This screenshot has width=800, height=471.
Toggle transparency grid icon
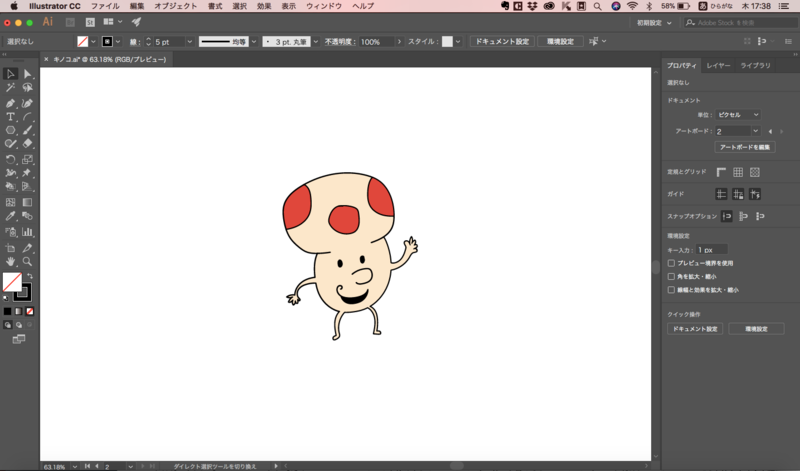click(x=755, y=172)
